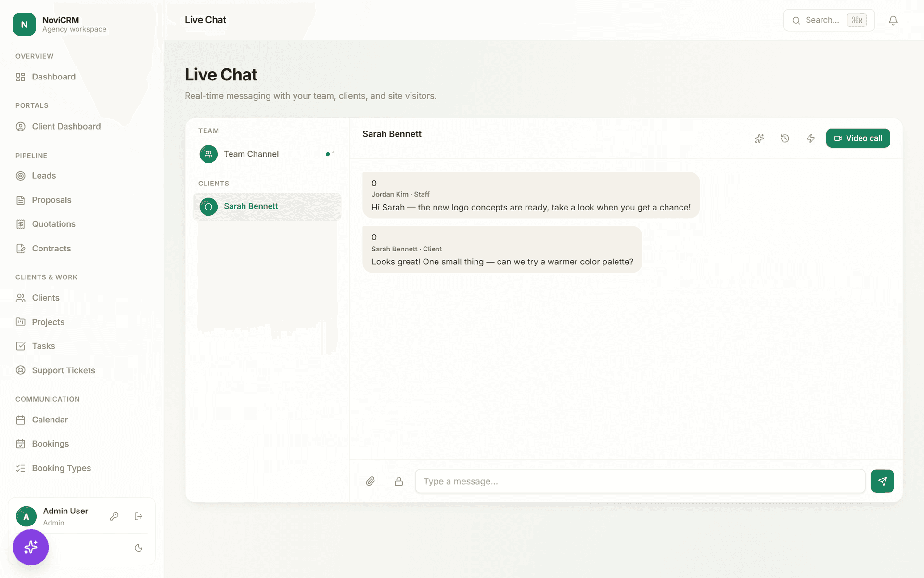Click the Sarah Bennett chat header name
Image resolution: width=924 pixels, height=578 pixels.
point(392,134)
